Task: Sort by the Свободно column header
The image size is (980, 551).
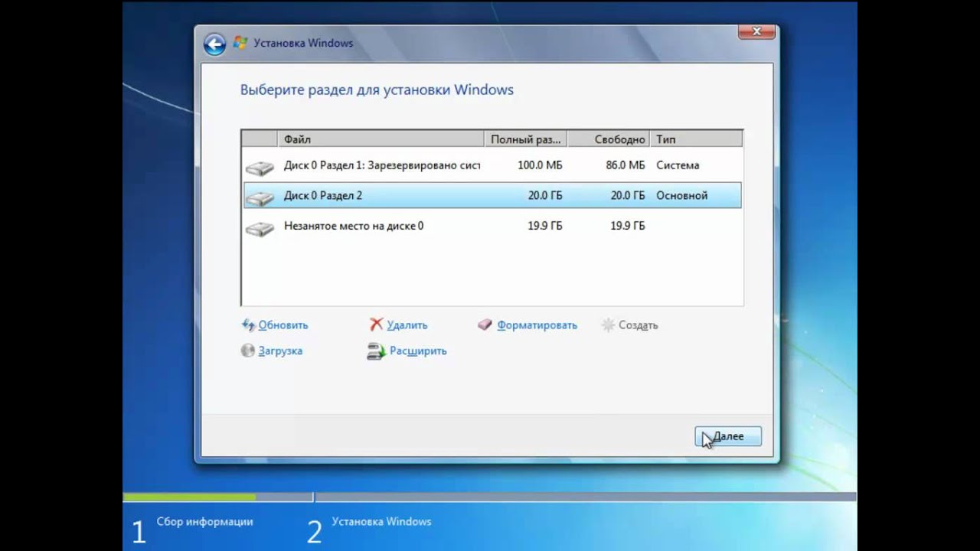Action: 610,139
